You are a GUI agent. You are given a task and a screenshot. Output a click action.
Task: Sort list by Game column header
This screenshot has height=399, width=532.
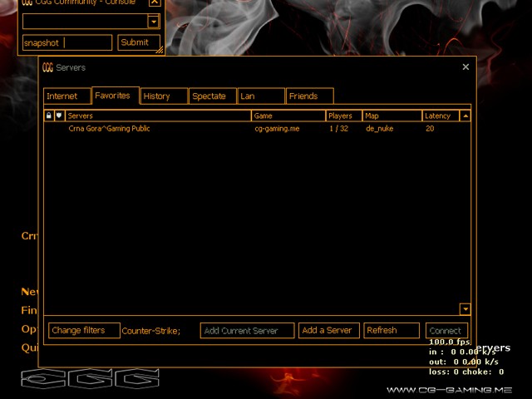pyautogui.click(x=288, y=116)
